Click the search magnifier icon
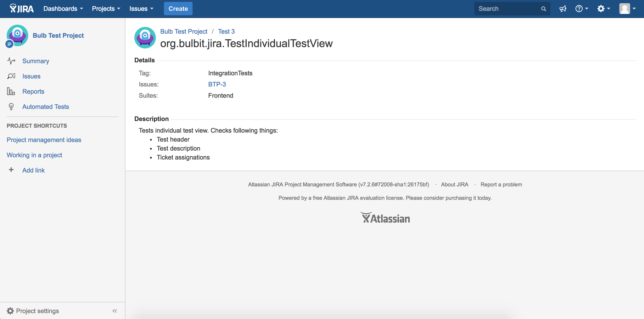The height and width of the screenshot is (319, 644). (x=543, y=9)
